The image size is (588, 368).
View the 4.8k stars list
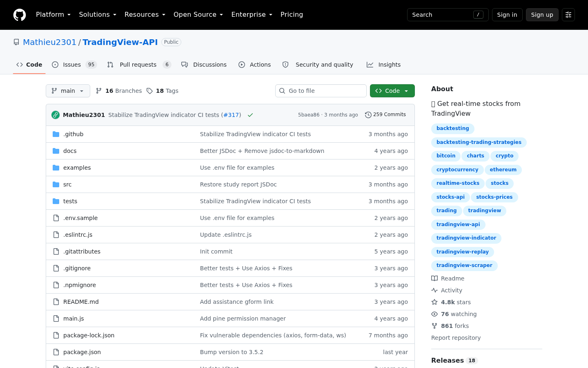coord(451,302)
